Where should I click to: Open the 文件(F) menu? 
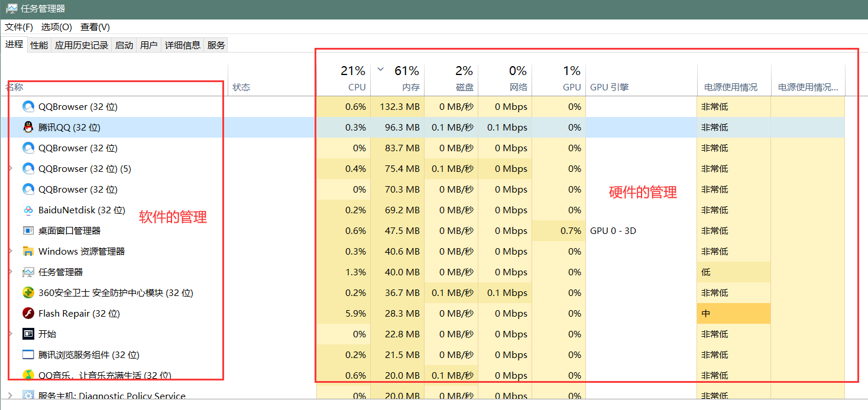pyautogui.click(x=19, y=27)
